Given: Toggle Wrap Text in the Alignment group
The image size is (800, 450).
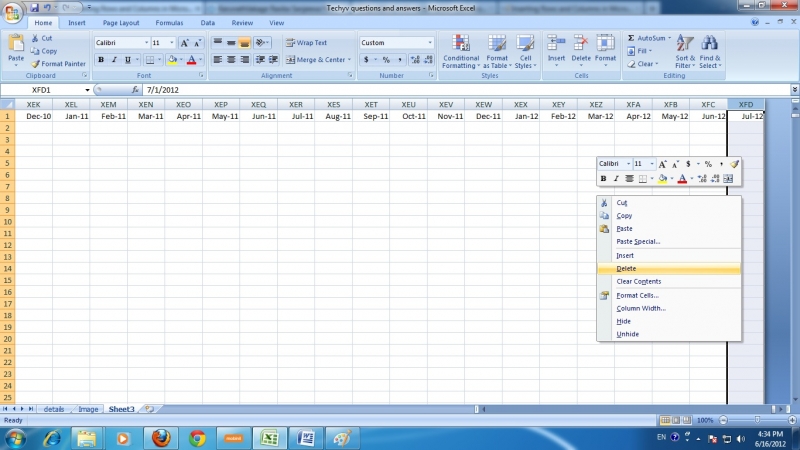Looking at the screenshot, I should (x=306, y=43).
